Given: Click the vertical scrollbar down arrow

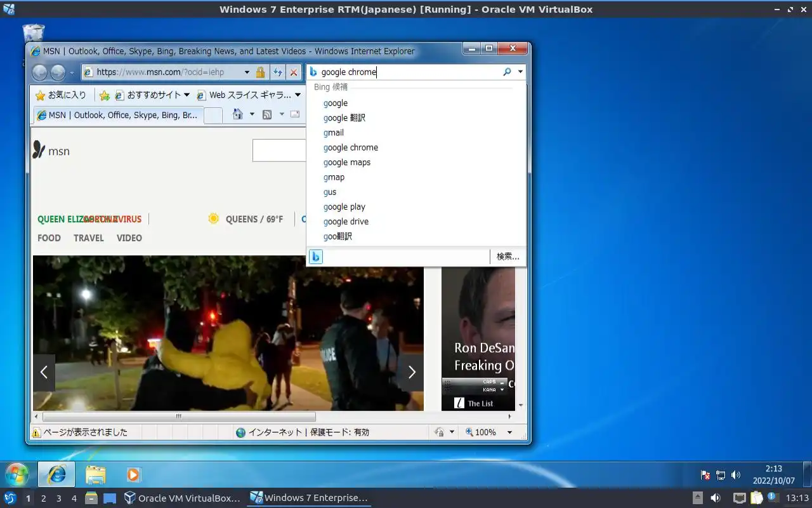Looking at the screenshot, I should click(x=521, y=405).
